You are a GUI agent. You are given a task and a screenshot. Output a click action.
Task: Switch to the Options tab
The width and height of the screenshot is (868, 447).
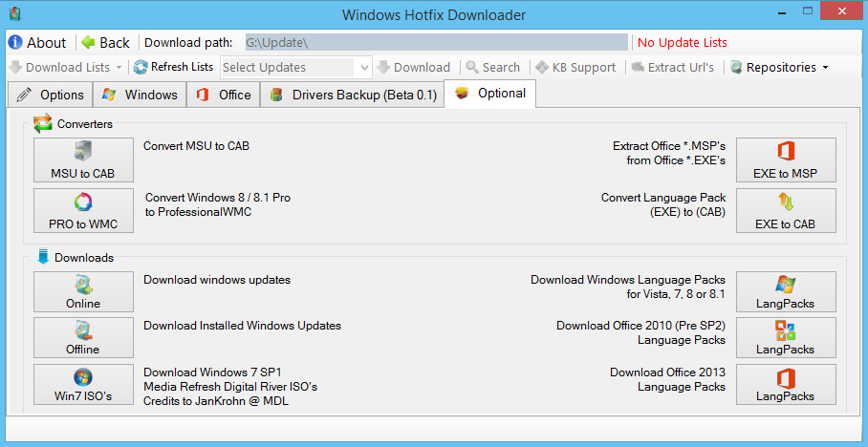click(51, 96)
